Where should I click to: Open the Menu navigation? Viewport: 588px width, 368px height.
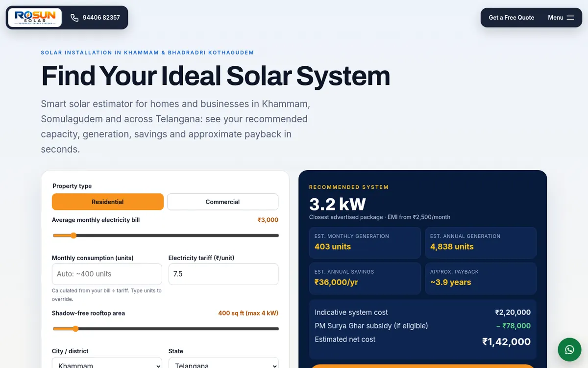(561, 18)
